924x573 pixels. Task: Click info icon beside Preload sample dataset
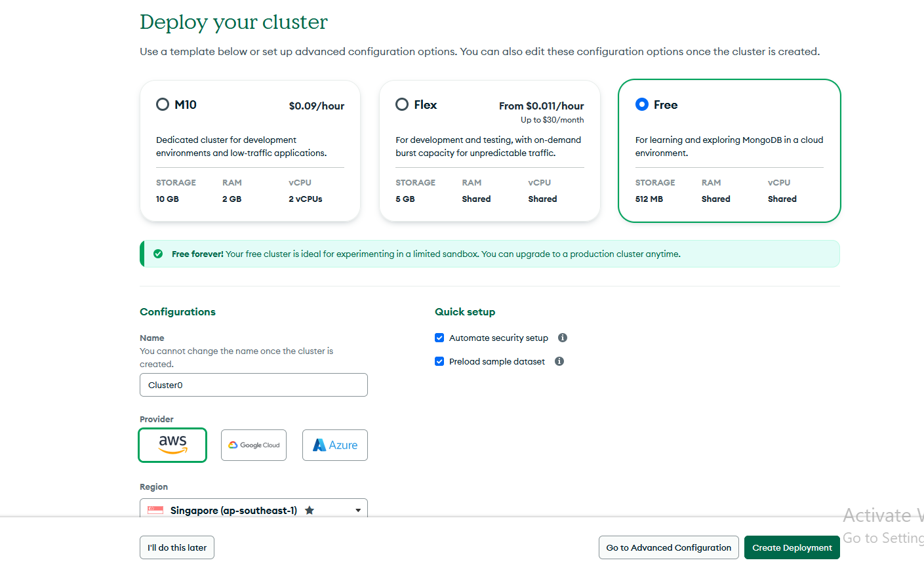(559, 361)
